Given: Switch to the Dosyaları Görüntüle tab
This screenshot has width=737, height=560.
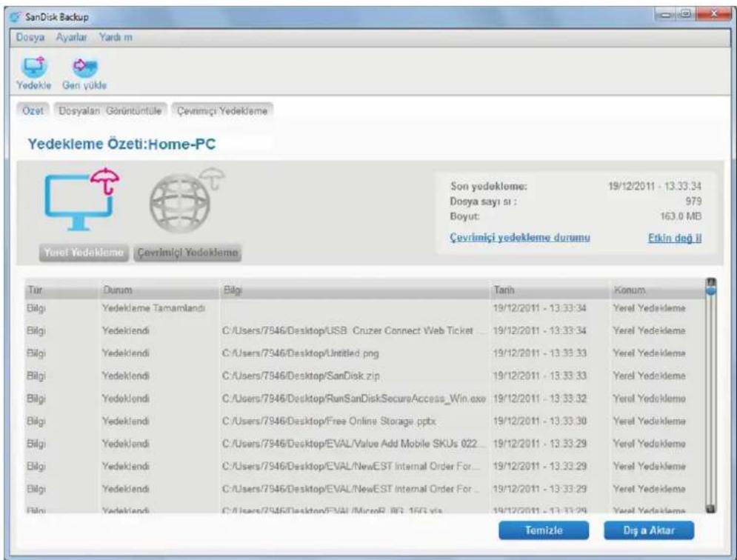Looking at the screenshot, I should [110, 110].
